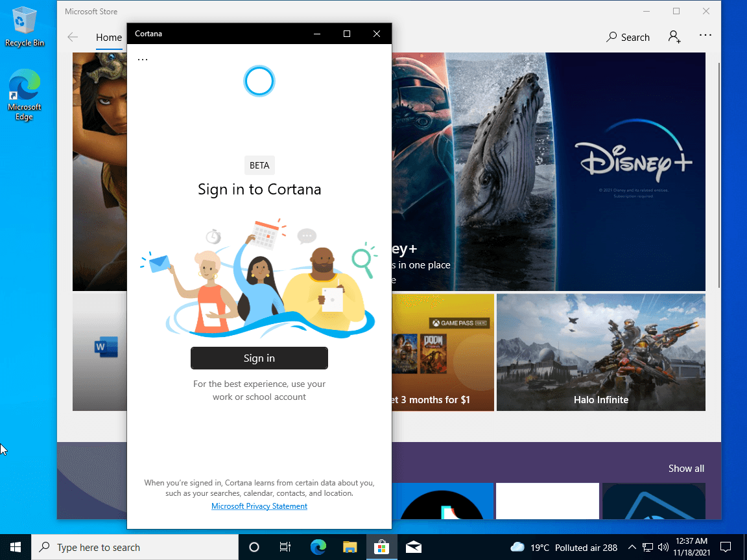Open the Halo Infinite tile
Image resolution: width=747 pixels, height=560 pixels.
coord(600,352)
